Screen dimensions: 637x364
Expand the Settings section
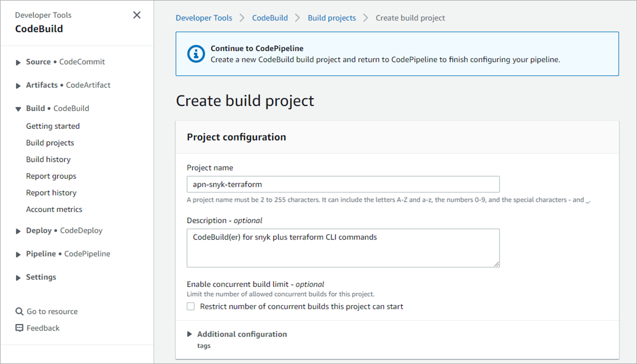[19, 277]
